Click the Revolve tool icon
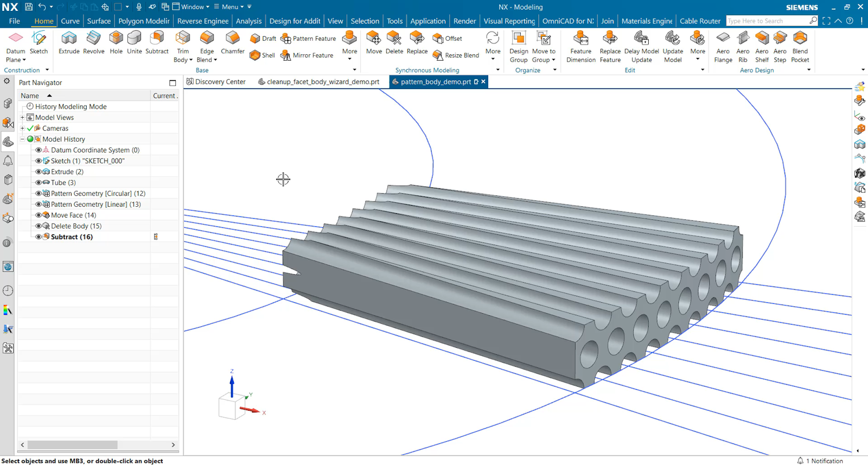 pyautogui.click(x=93, y=38)
